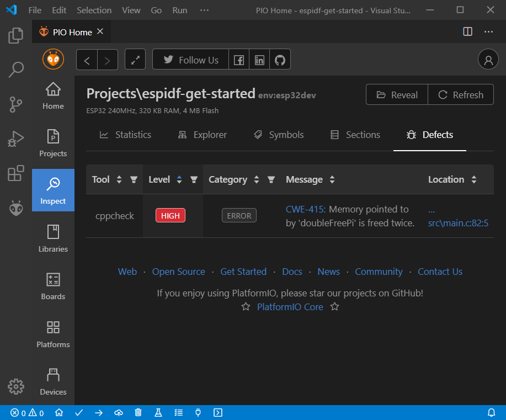This screenshot has width=506, height=420.
Task: Switch to the Sections tab
Action: (x=355, y=135)
